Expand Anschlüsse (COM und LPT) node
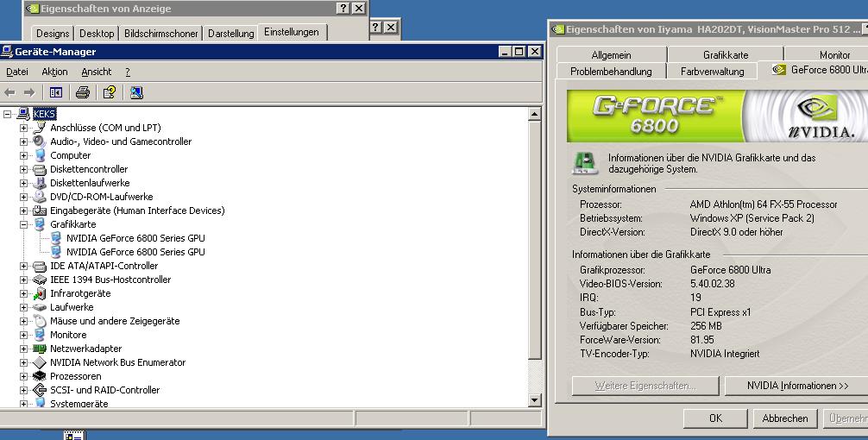This screenshot has width=868, height=440. 23,128
